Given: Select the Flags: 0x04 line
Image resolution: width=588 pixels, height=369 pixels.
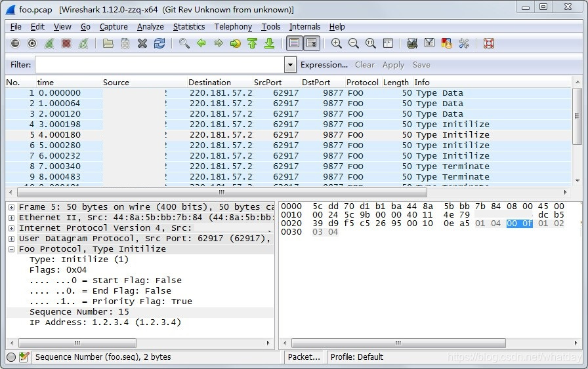Looking at the screenshot, I should point(58,270).
